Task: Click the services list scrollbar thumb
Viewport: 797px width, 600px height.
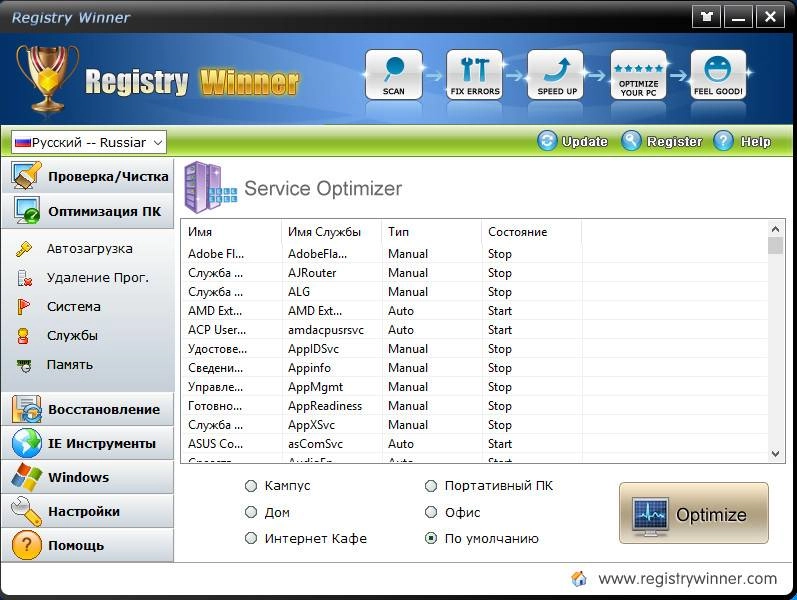Action: coord(775,246)
